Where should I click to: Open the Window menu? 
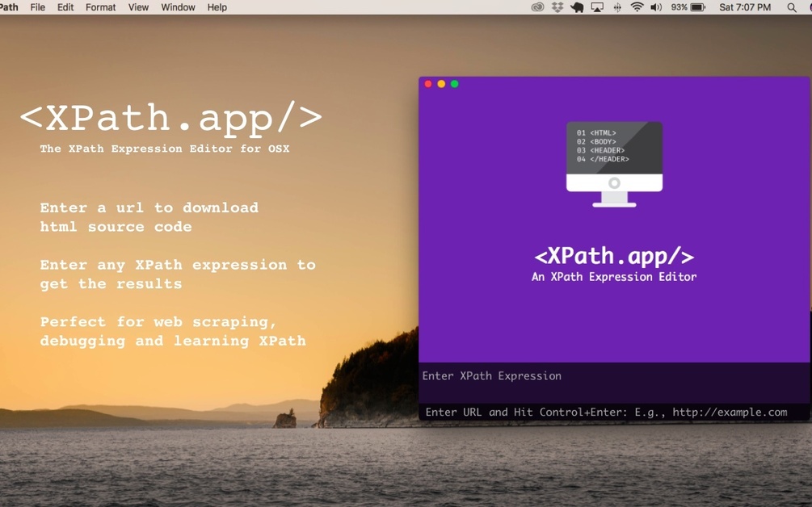coord(178,7)
